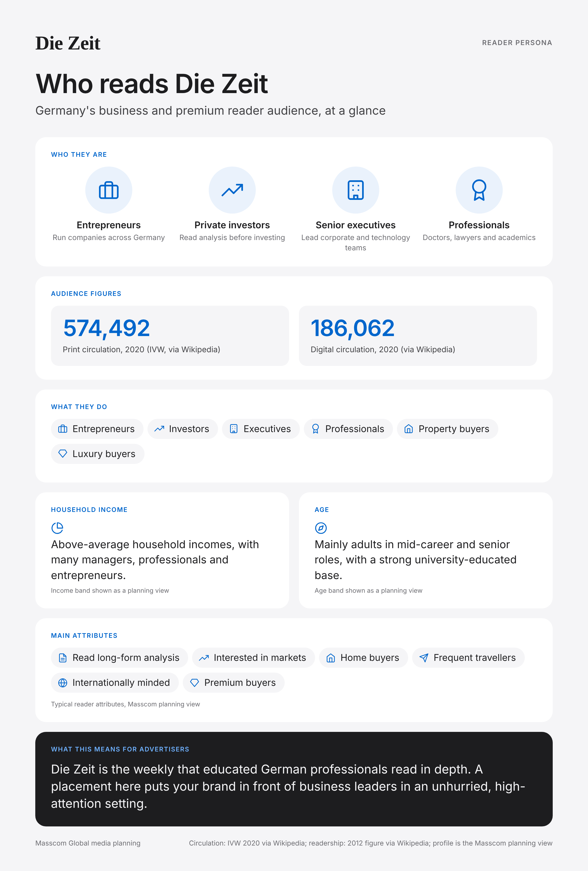Click the Private investors trend arrow icon

(232, 190)
